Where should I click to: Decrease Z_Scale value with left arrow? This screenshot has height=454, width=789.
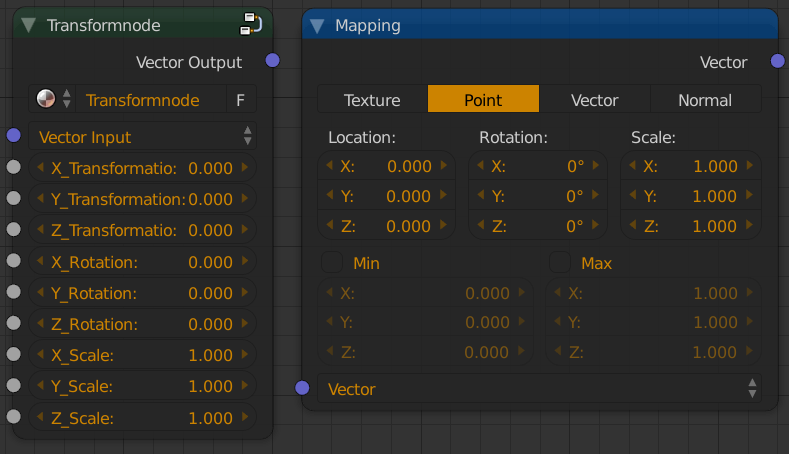[x=40, y=417]
